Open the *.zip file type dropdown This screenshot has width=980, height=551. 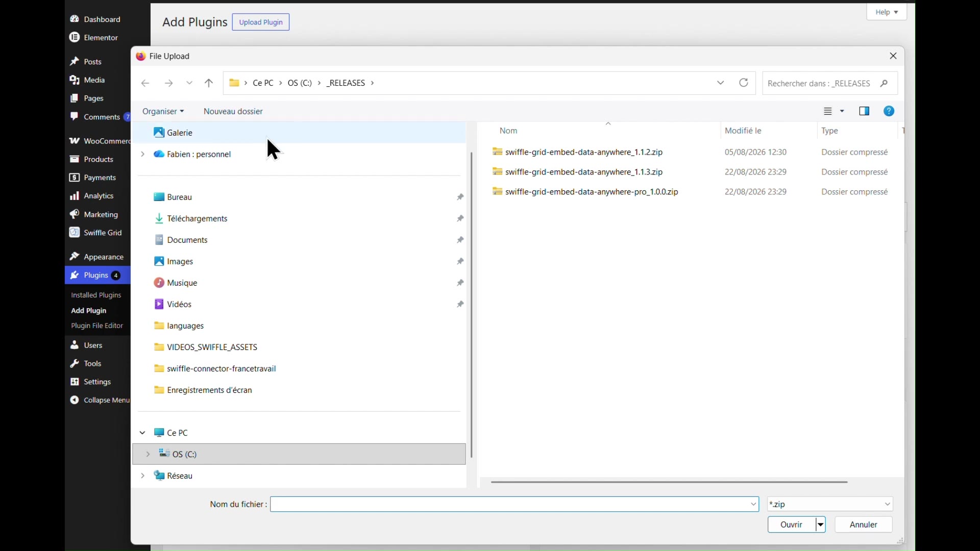pyautogui.click(x=830, y=504)
